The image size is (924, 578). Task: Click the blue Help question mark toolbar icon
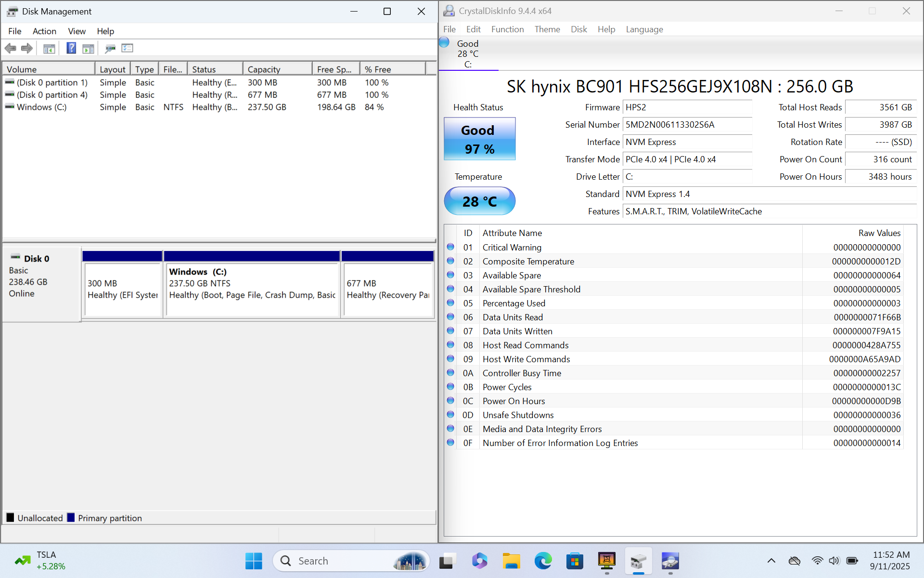[71, 48]
